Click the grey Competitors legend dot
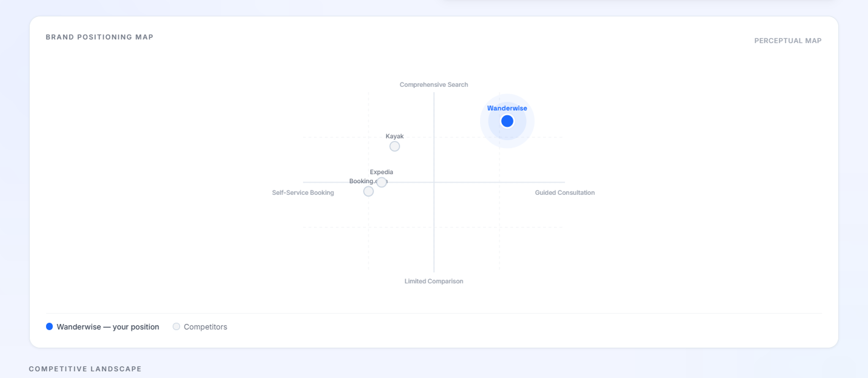Screen dimensions: 868x378 tap(176, 326)
